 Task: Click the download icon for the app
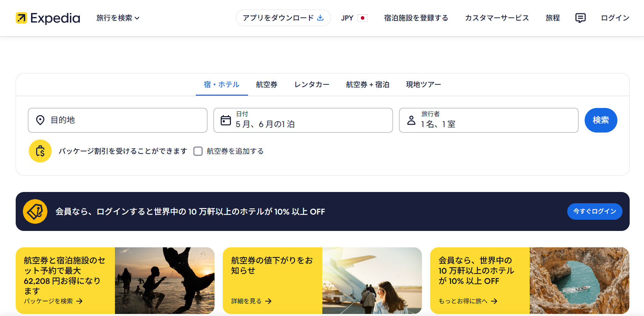(x=320, y=18)
